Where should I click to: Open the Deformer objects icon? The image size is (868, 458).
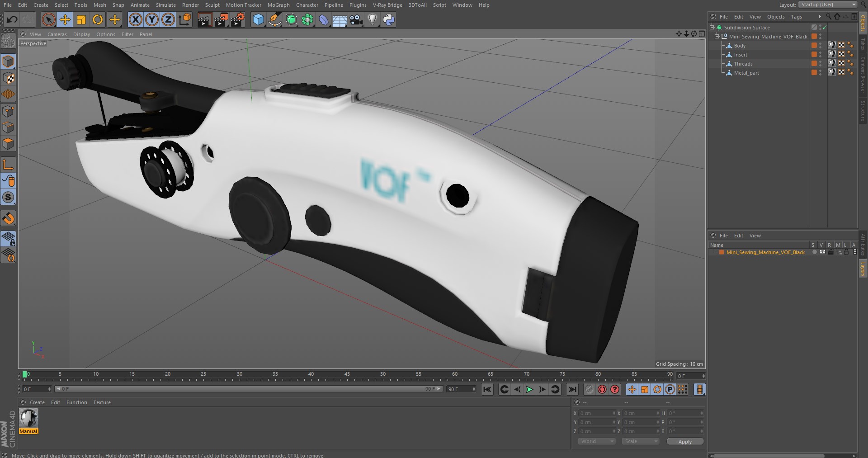pos(324,19)
